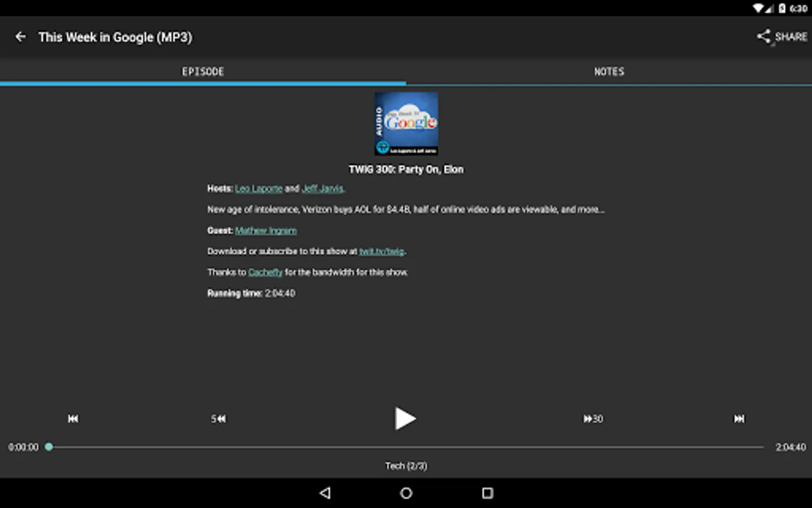Tap the This Week in Google cover art
812x508 pixels.
click(406, 124)
